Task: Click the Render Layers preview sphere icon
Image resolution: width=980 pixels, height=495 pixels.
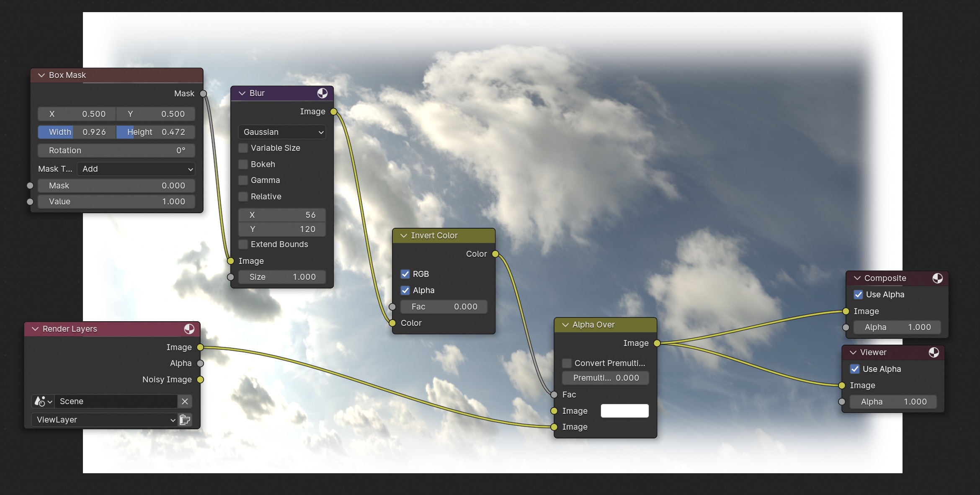Action: [x=189, y=329]
